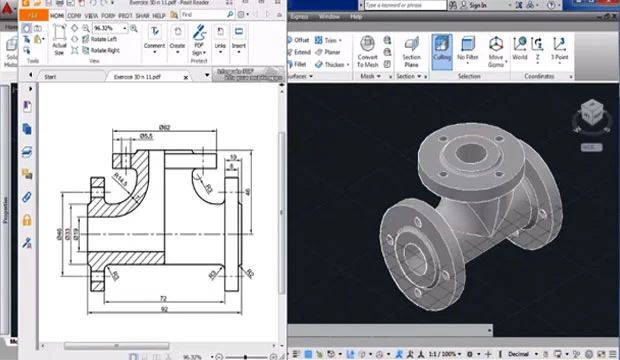Open the Comment tool in Foxit

point(154,39)
